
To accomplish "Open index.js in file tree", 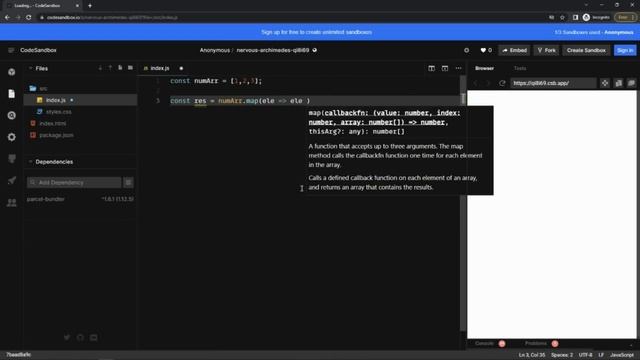I will pyautogui.click(x=80, y=100).
